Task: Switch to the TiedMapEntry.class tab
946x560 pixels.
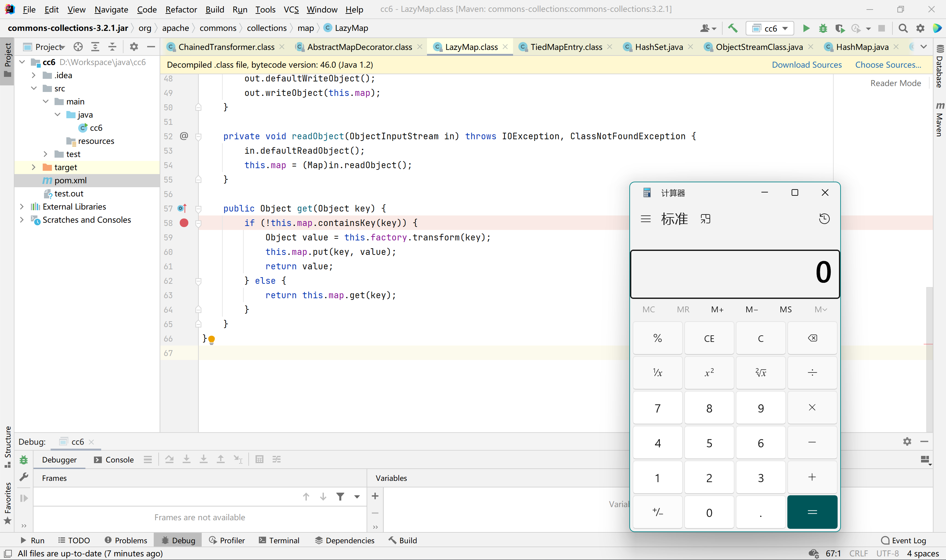Action: [x=566, y=47]
